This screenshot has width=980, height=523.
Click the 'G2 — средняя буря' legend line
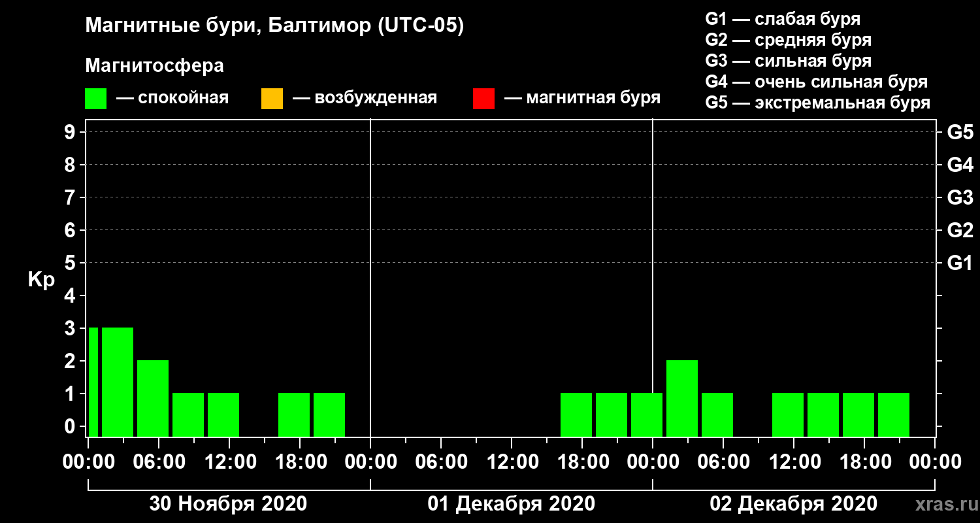tap(788, 40)
